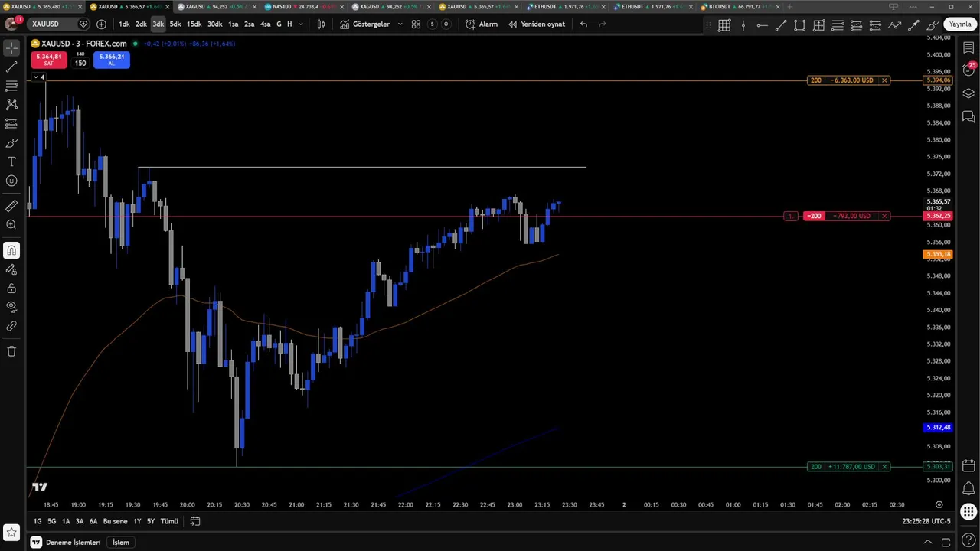The width and height of the screenshot is (980, 551).
Task: Switch to the 5dk timeframe
Action: tap(175, 24)
